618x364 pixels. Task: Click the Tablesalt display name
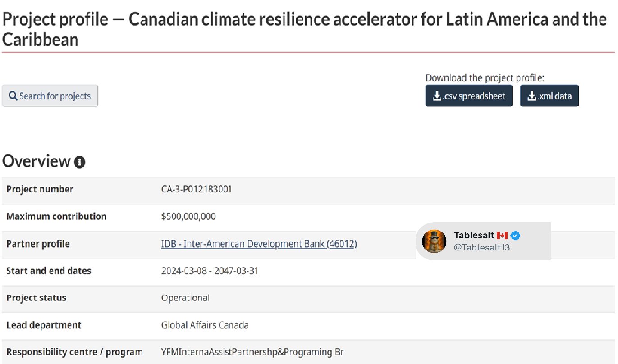474,235
